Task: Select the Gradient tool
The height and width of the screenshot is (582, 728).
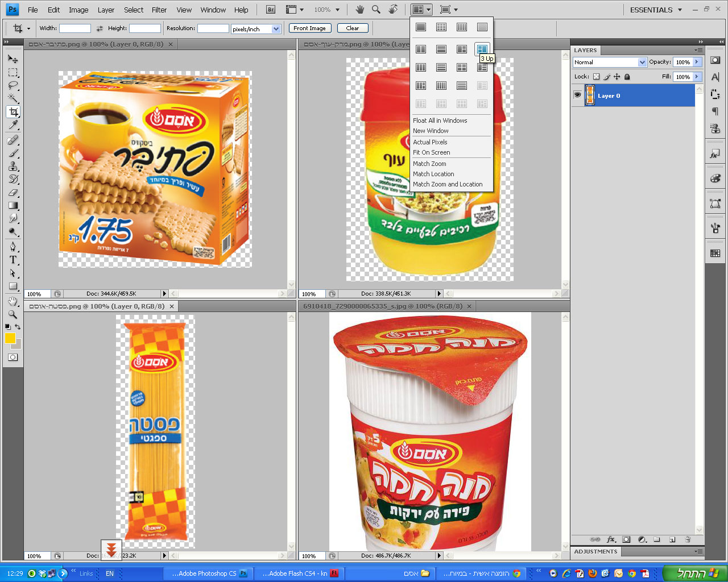Action: [13, 205]
